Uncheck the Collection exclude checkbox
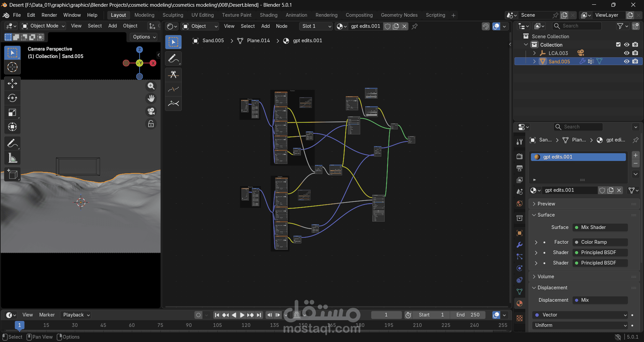The height and width of the screenshot is (342, 644). tap(618, 45)
